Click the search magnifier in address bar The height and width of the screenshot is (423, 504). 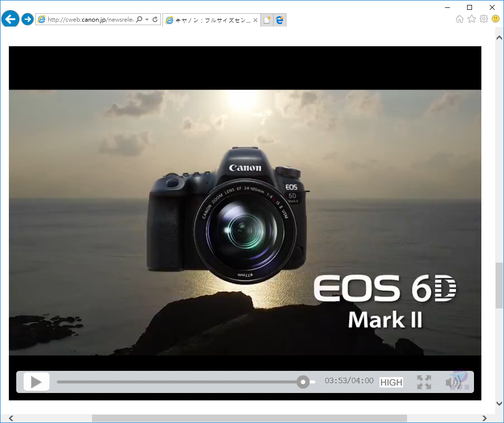coord(139,19)
